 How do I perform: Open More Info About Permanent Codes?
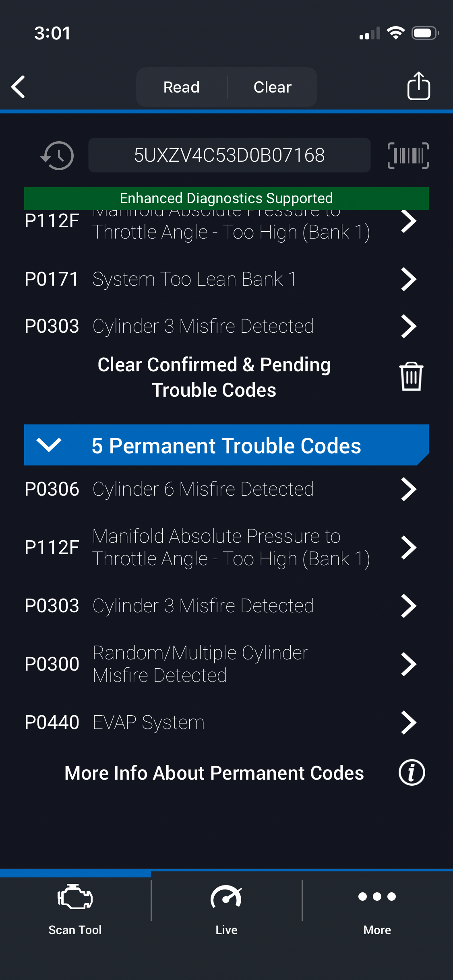coord(214,773)
